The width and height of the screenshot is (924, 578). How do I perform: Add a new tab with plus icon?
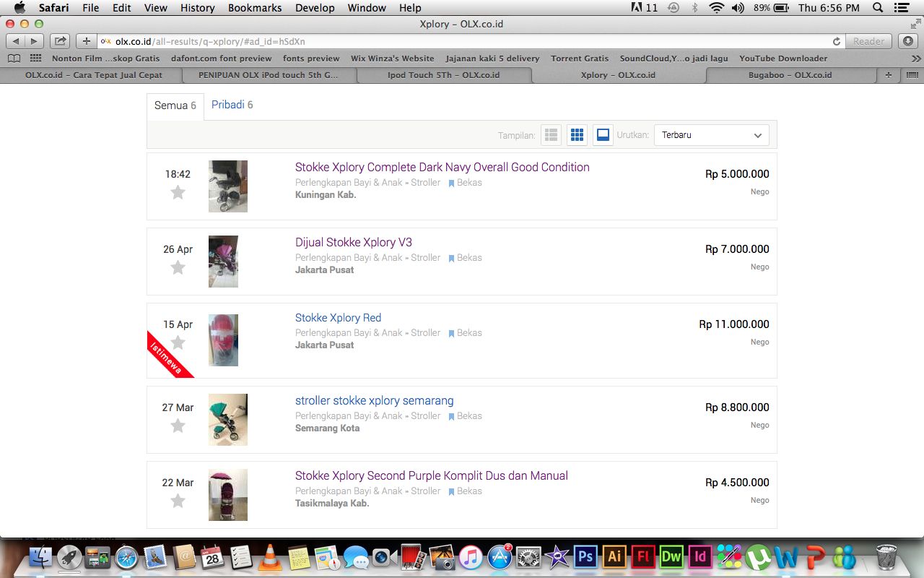(888, 75)
